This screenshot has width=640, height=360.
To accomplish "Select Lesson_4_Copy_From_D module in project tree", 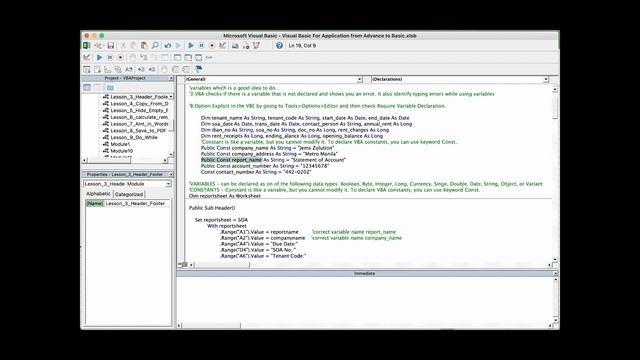I will (x=139, y=104).
